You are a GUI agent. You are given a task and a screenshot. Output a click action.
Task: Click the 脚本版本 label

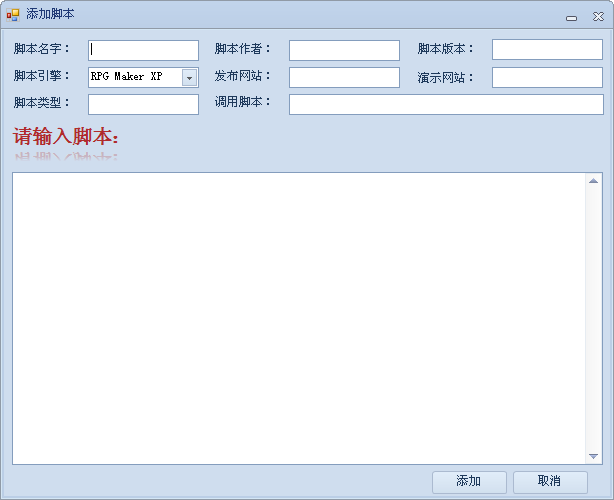(445, 49)
